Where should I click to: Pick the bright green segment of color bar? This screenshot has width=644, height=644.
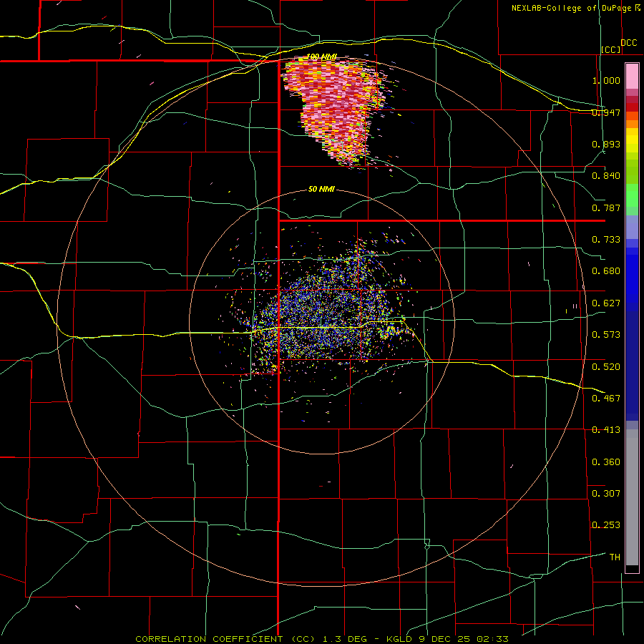(632, 195)
